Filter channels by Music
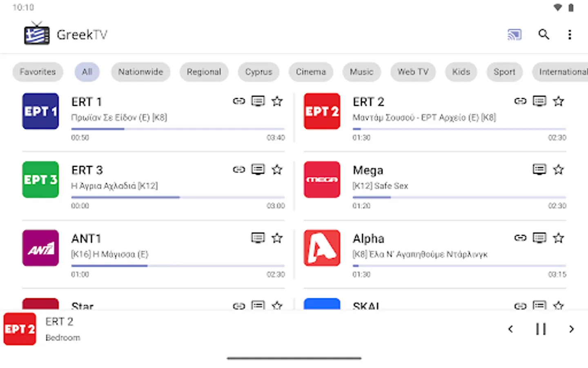588x368 pixels. [x=361, y=72]
